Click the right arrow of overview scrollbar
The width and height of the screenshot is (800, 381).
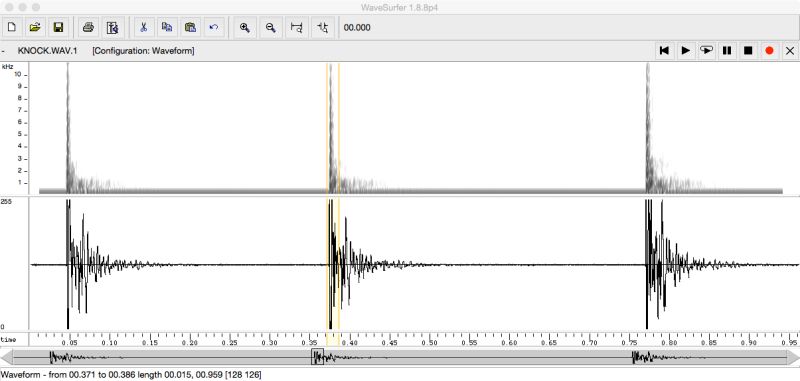(793, 357)
